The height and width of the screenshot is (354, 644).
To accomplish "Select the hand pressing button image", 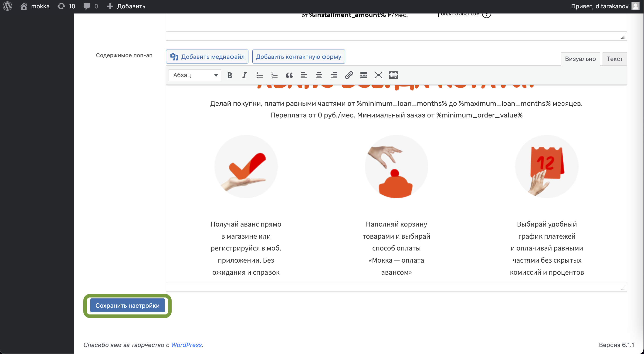I will 396,167.
